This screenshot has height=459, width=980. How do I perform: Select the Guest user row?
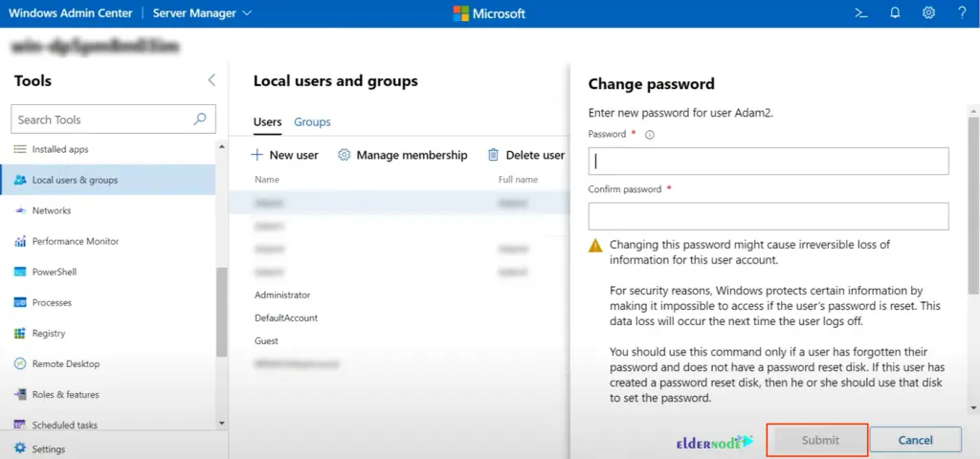pyautogui.click(x=399, y=341)
